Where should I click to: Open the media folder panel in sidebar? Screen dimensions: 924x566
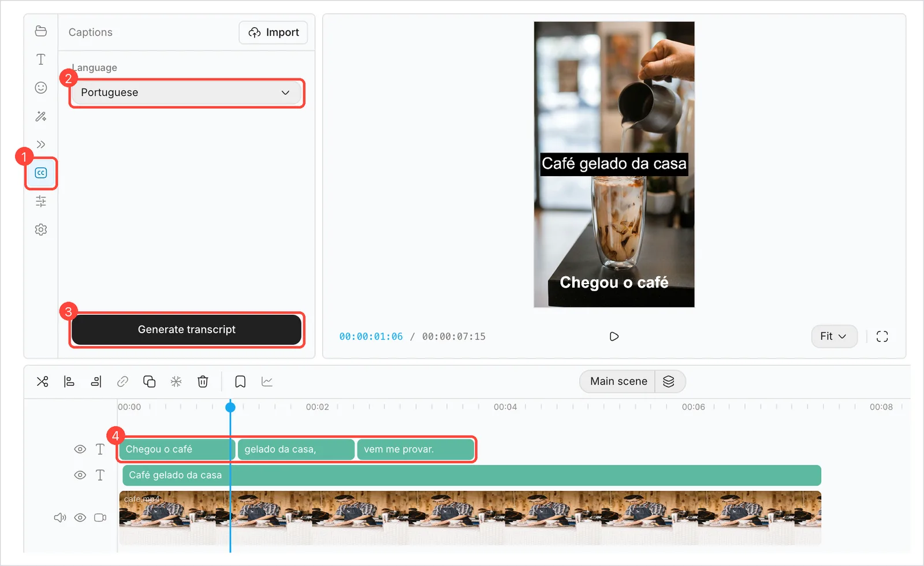coord(41,31)
